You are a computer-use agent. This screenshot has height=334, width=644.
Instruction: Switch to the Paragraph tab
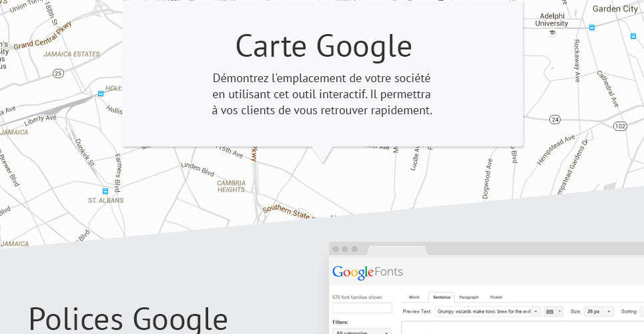(468, 297)
